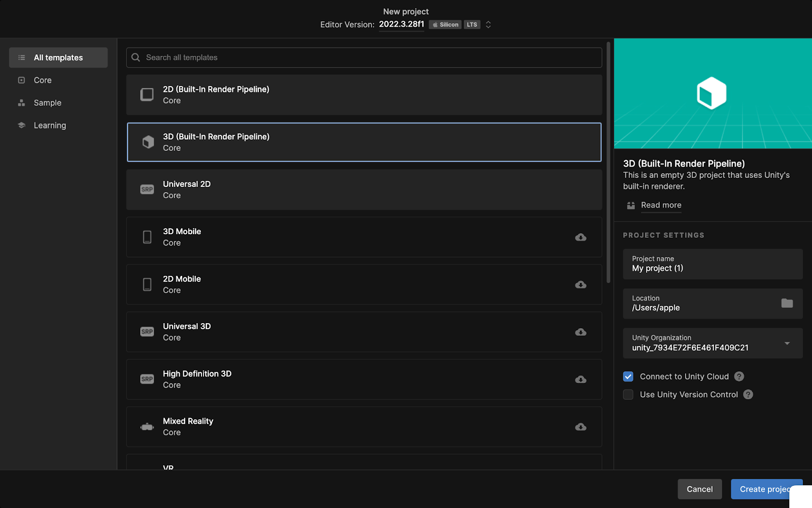Viewport: 812px width, 508px height.
Task: Click the Search all templates field
Action: (364, 57)
